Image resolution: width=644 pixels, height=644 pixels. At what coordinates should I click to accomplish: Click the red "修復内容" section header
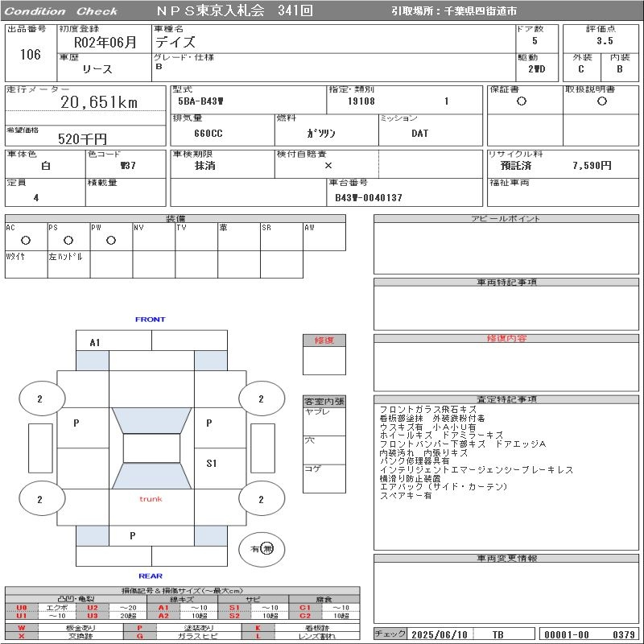tap(506, 338)
